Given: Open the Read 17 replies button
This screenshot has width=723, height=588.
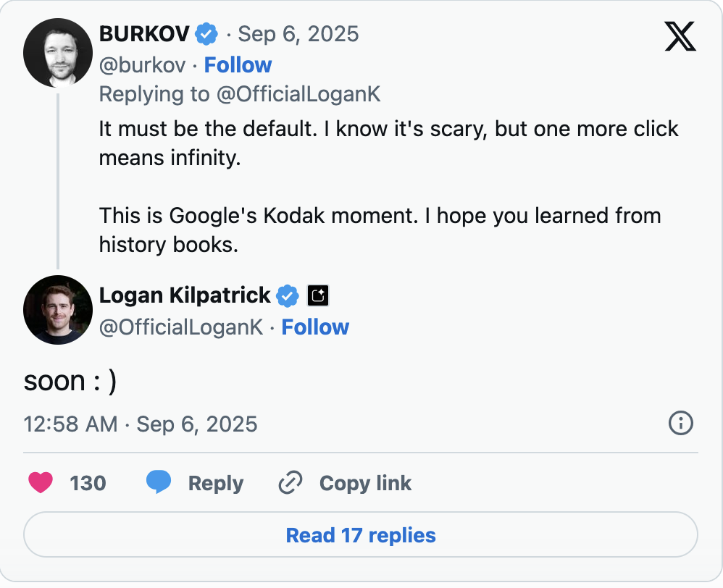Looking at the screenshot, I should pyautogui.click(x=361, y=536).
